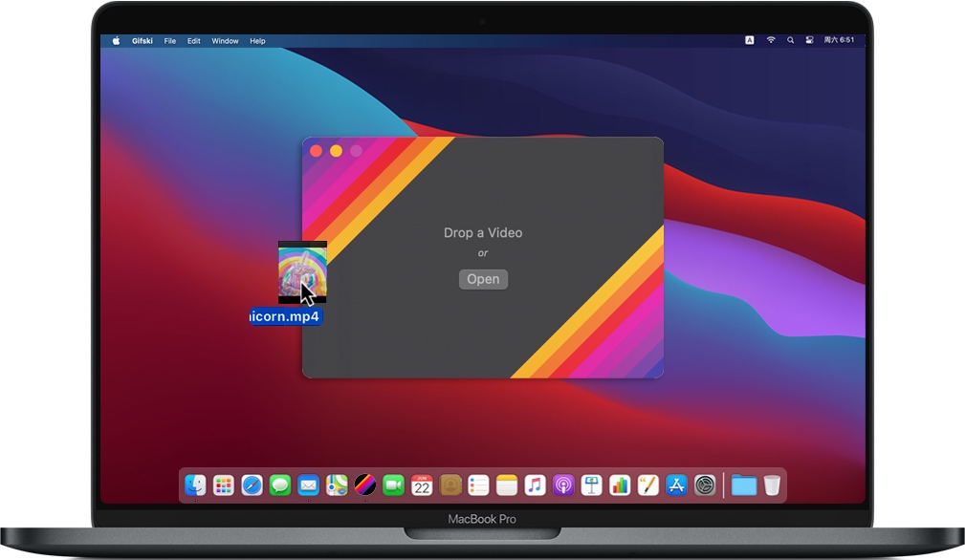The image size is (965, 560).
Task: Open the Gifski app menu
Action: [143, 41]
